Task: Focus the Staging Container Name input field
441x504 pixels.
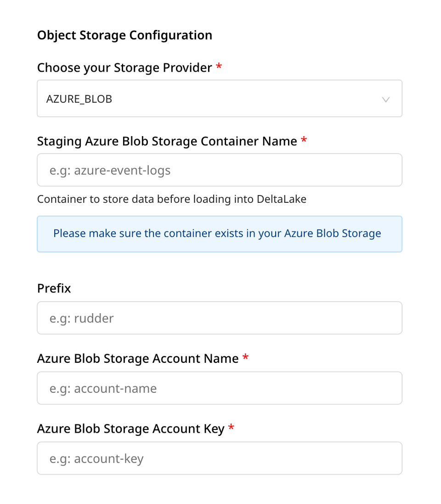Action: [x=220, y=170]
